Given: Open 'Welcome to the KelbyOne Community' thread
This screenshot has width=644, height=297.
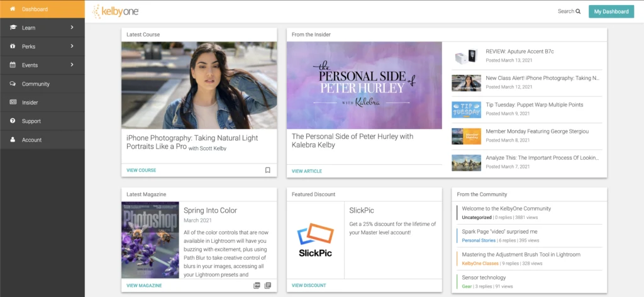Looking at the screenshot, I should pyautogui.click(x=506, y=209).
